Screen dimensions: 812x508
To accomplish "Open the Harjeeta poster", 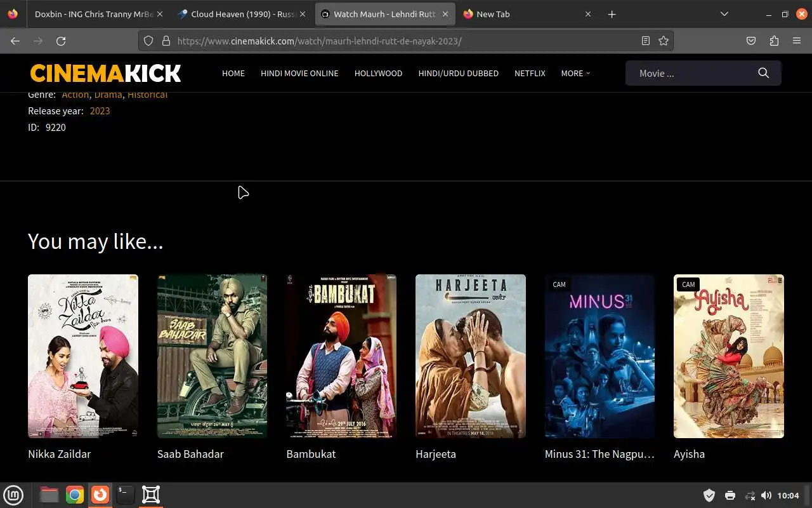I will coord(471,356).
